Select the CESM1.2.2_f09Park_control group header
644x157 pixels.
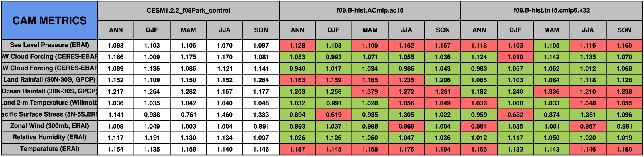tap(188, 11)
